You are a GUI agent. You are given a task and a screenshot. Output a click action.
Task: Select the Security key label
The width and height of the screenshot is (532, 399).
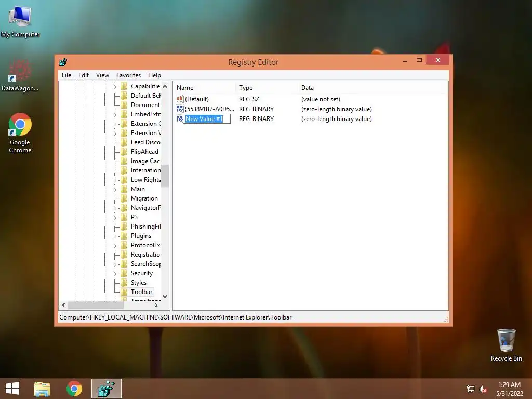click(142, 273)
